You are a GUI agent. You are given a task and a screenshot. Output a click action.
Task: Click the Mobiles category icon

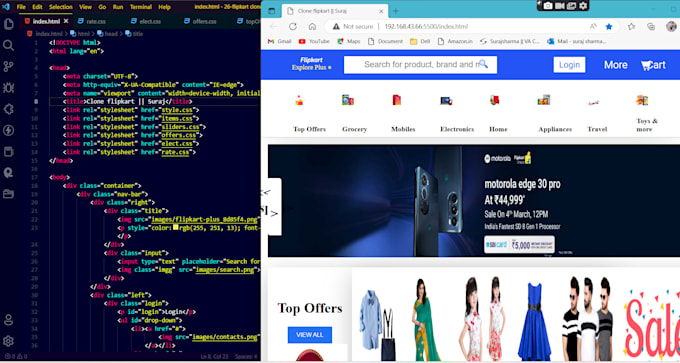pyautogui.click(x=397, y=100)
